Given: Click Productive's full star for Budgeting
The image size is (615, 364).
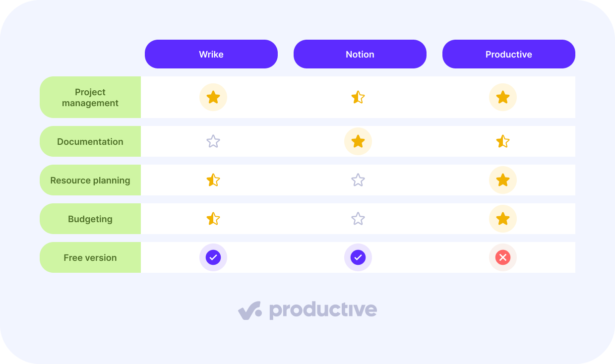Looking at the screenshot, I should click(x=503, y=219).
